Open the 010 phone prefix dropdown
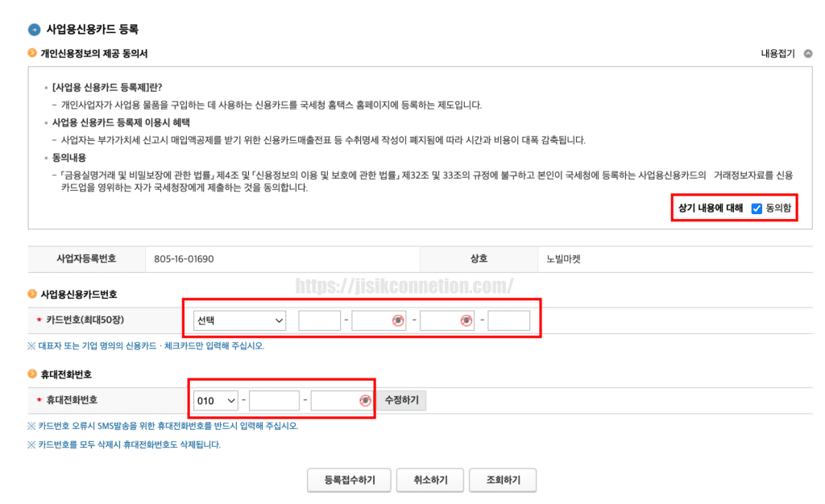The width and height of the screenshot is (825, 504). (216, 400)
